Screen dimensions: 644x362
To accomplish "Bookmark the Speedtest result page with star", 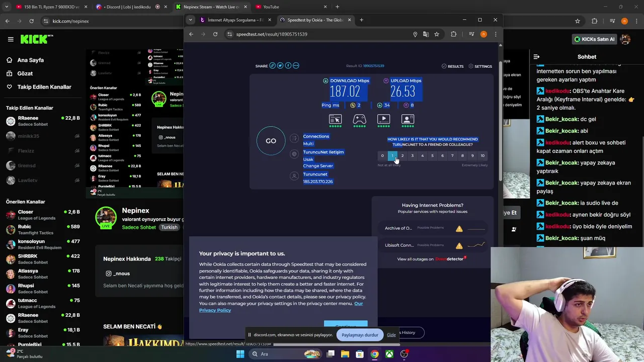I will pos(437,34).
